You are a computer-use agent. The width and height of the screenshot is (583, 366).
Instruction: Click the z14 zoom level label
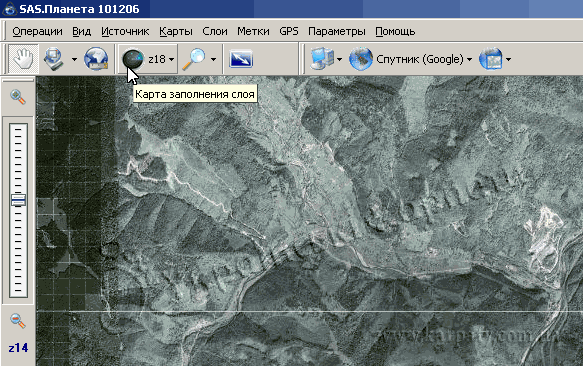pyautogui.click(x=18, y=348)
